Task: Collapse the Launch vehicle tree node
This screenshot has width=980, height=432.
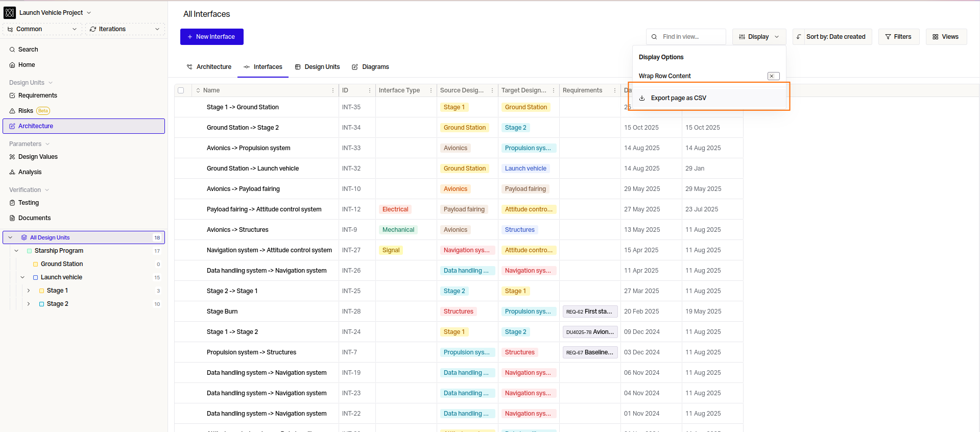Action: (22, 277)
